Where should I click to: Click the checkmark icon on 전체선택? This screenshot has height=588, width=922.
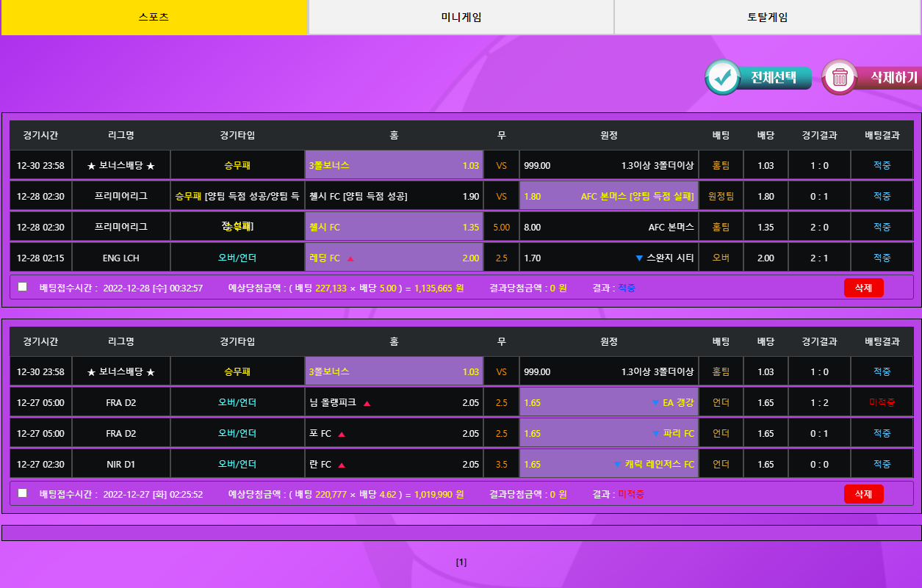click(x=724, y=77)
